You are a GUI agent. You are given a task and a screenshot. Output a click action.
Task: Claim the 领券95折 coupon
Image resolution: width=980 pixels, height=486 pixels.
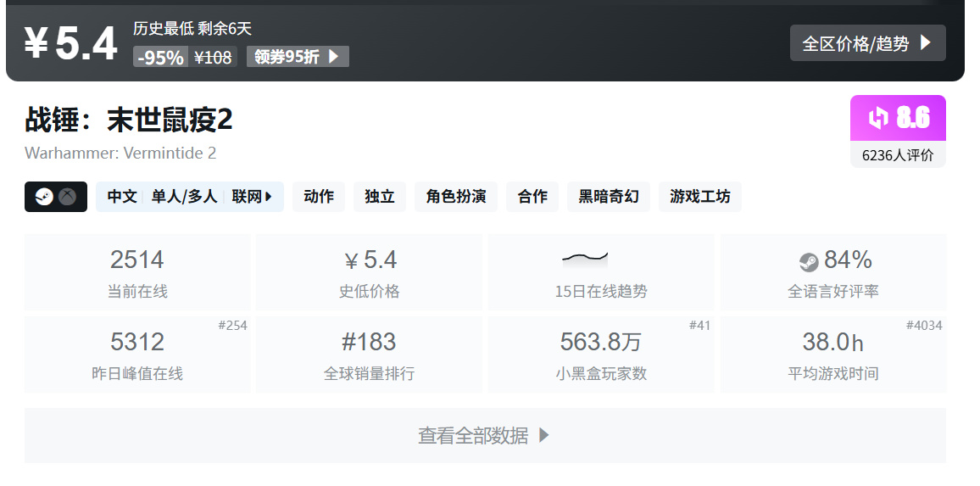[298, 57]
